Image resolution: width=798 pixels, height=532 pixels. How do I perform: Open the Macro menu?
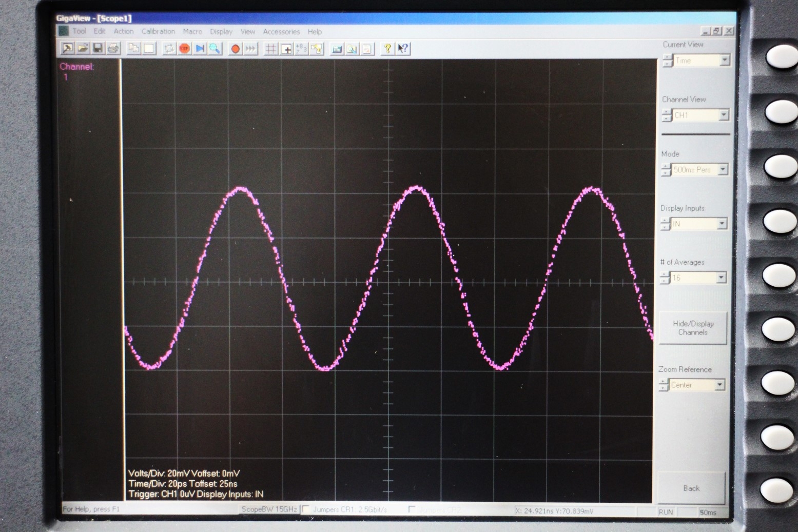(192, 31)
